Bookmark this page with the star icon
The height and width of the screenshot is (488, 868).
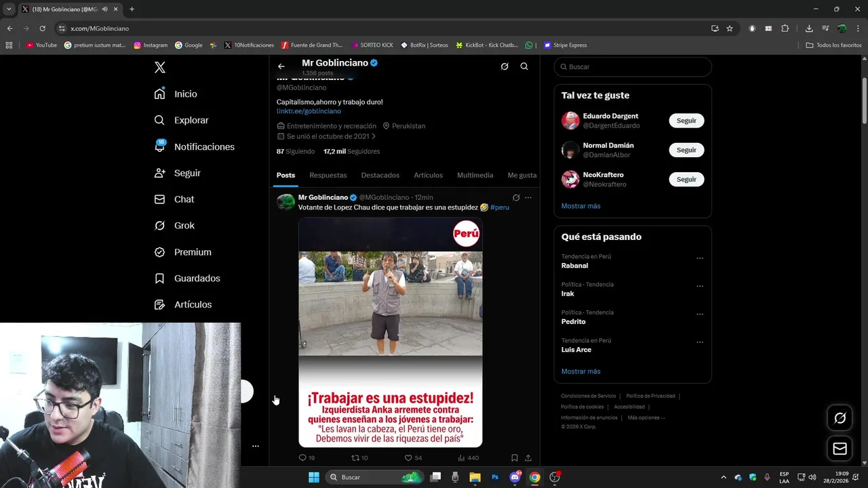point(730,28)
